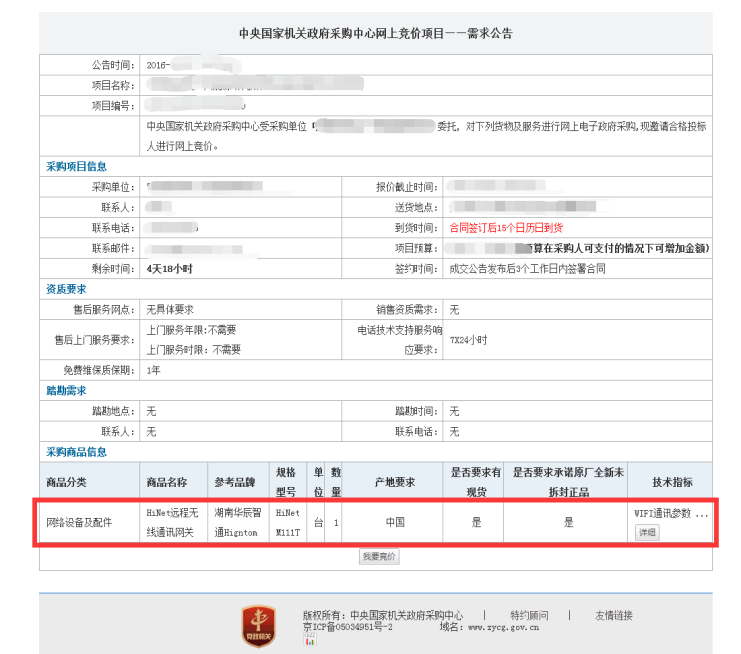Open the 友情链接 footer link
Image resolution: width=741 pixels, height=654 pixels.
(614, 615)
